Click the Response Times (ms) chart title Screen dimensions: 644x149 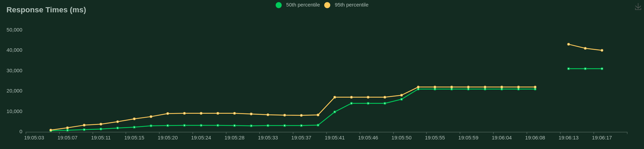(46, 10)
